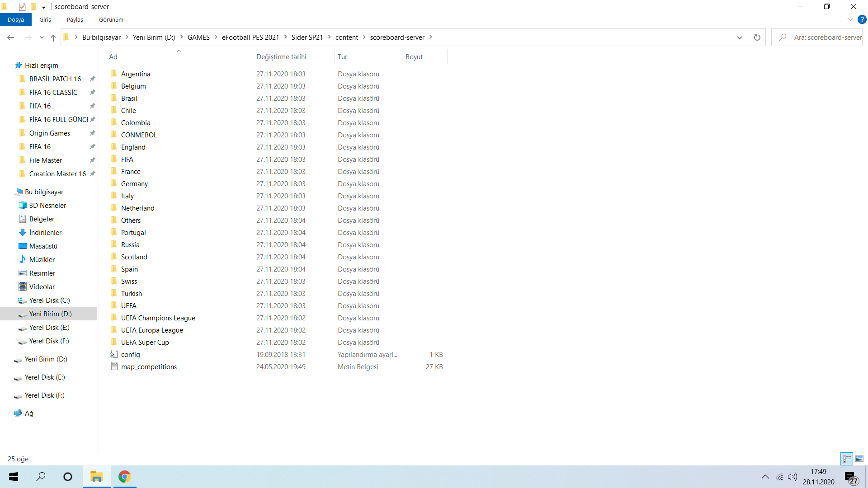Image resolution: width=868 pixels, height=488 pixels.
Task: Sort by Değiştirme tarihi column header
Action: 281,56
